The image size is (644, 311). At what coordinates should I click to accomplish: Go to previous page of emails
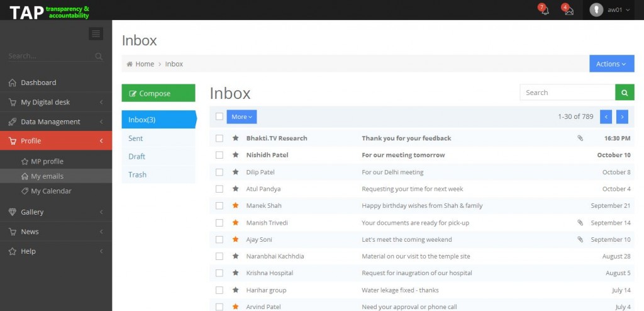(606, 117)
